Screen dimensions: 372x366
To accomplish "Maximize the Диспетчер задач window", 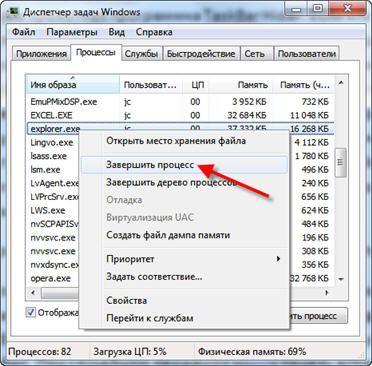I will click(318, 8).
